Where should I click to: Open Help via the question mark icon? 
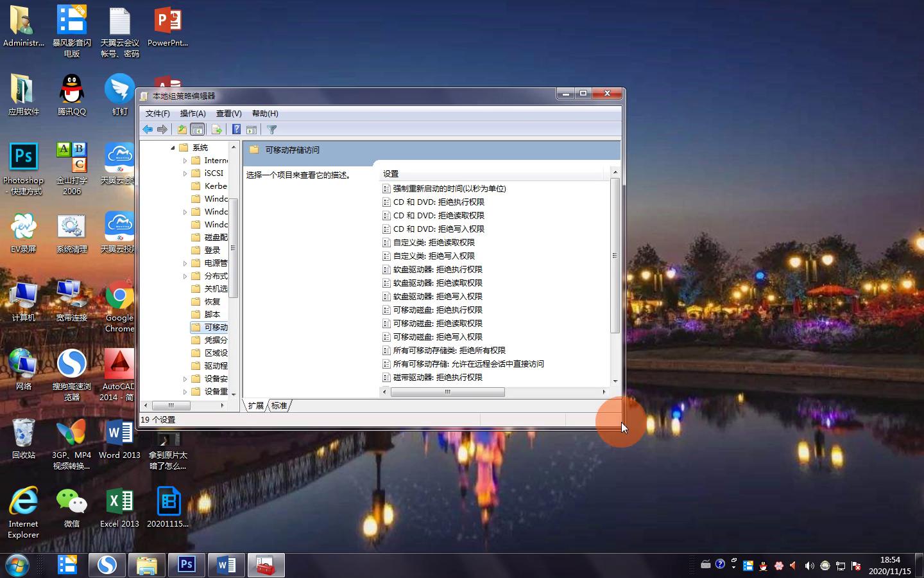[x=236, y=130]
